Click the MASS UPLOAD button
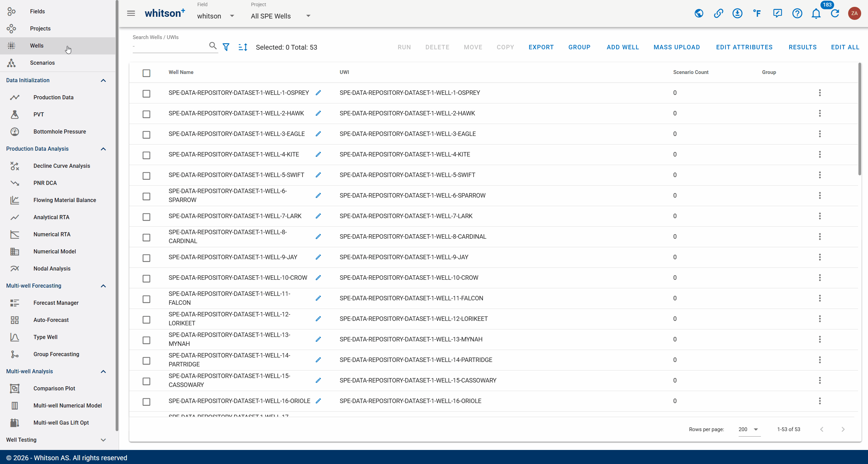868x464 pixels. 677,47
